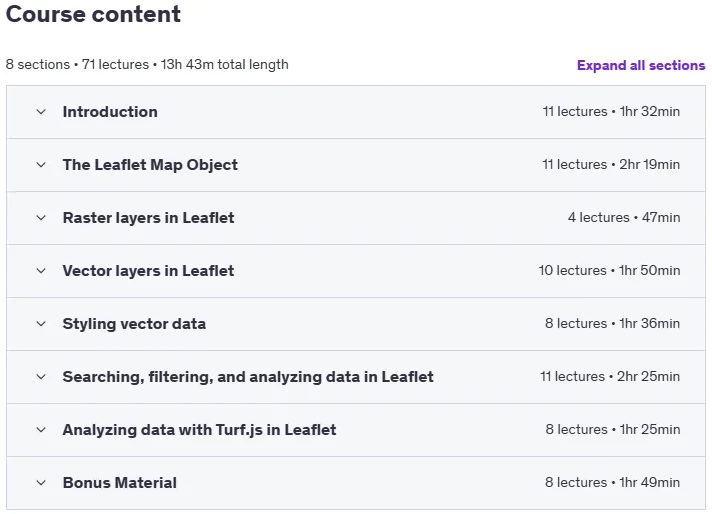Open chevron for Searching, filtering, and analyzing data

(41, 377)
